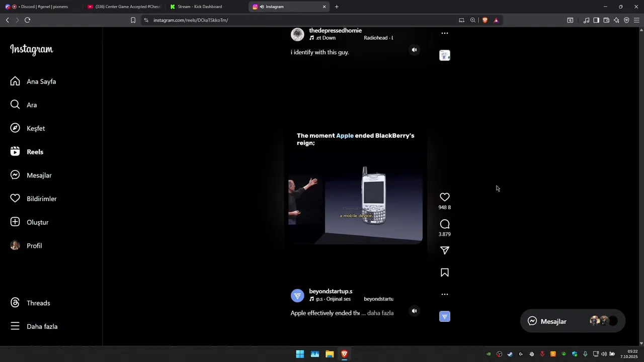Open Mesajlar in the left sidebar
This screenshot has width=644, height=362.
[x=31, y=175]
